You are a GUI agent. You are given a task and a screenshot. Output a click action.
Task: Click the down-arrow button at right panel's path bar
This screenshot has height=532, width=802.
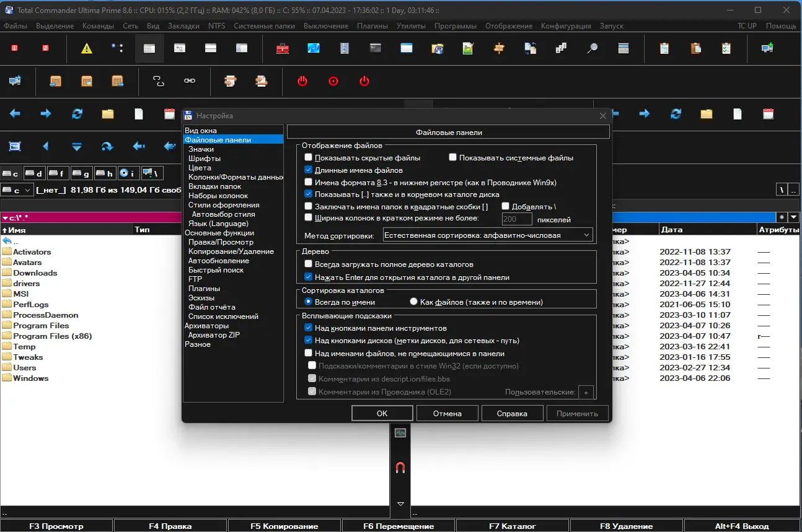pos(793,217)
